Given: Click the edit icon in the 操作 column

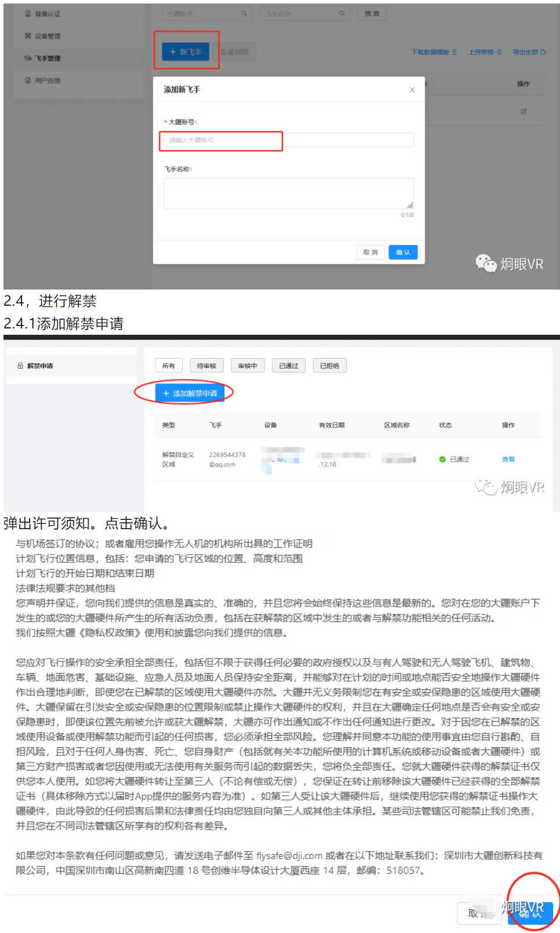Looking at the screenshot, I should coord(523,111).
